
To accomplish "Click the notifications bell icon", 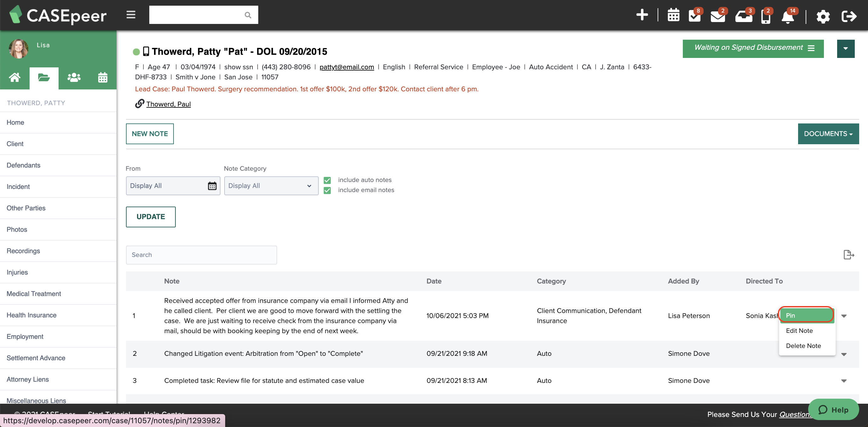I will 787,17.
